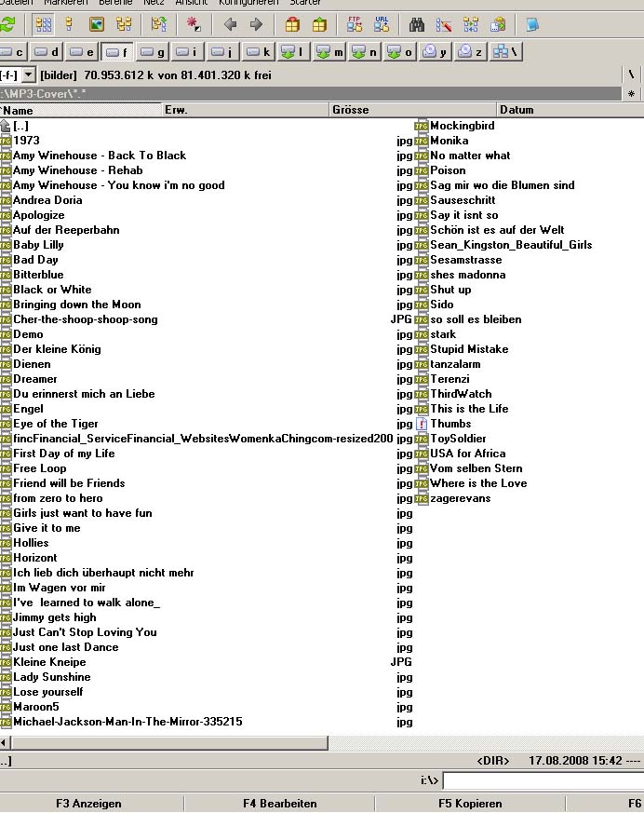The image size is (644, 813).
Task: Click the red asterisk invert selection icon
Action: pos(194,24)
